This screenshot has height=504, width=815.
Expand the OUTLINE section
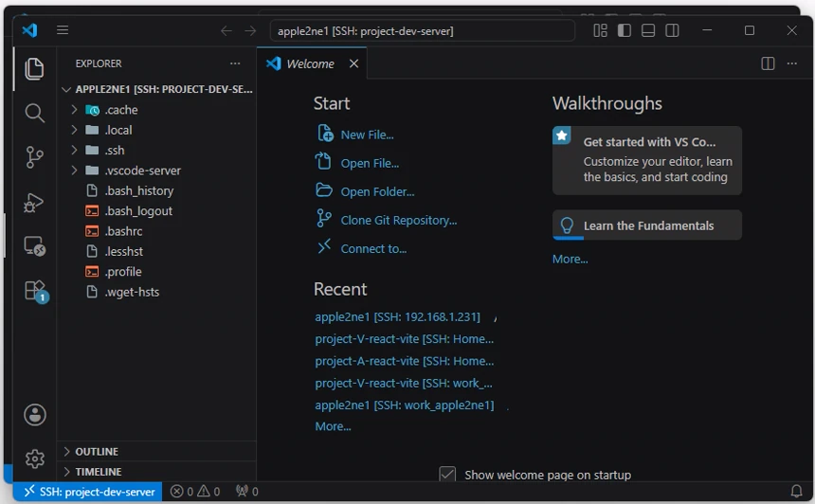tap(157, 452)
